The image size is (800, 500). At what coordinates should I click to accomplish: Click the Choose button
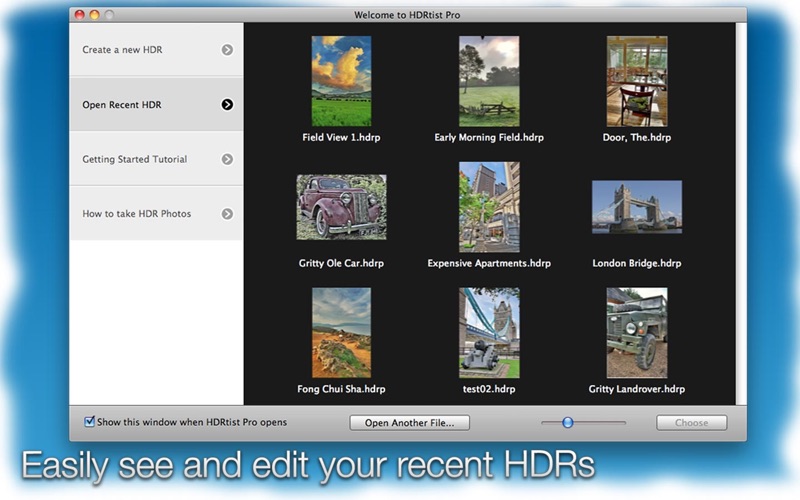[x=691, y=422]
